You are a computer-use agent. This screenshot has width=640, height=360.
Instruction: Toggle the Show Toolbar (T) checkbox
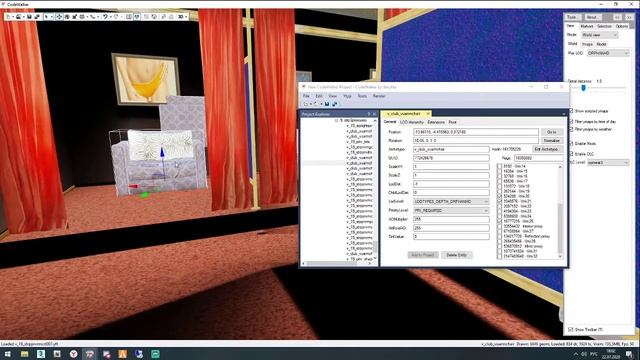coord(571,329)
